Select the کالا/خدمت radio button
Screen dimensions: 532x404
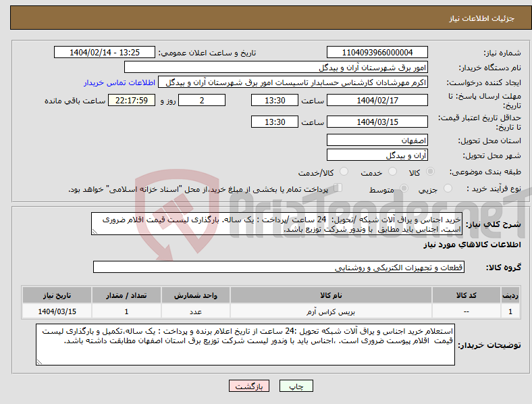coord(344,172)
